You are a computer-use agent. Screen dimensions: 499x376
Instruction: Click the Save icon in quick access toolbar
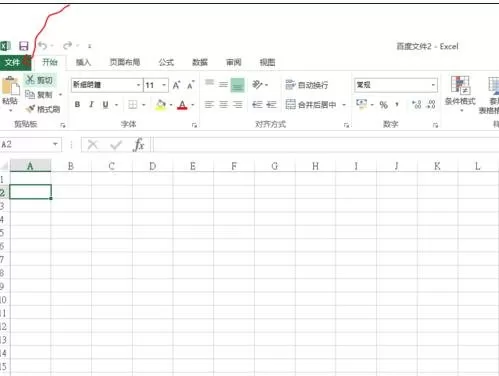24,46
